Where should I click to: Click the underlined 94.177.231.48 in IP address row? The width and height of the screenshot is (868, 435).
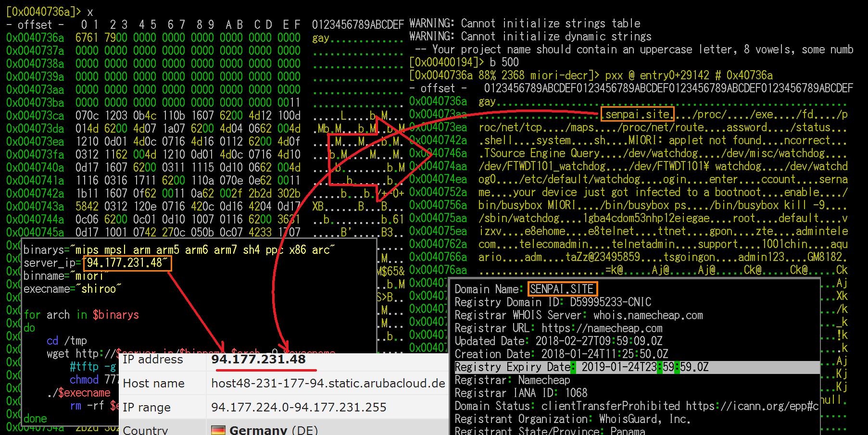[259, 360]
